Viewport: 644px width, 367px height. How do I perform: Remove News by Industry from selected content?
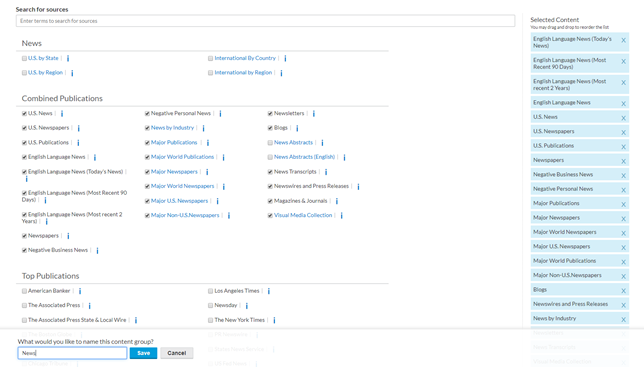[x=623, y=319]
